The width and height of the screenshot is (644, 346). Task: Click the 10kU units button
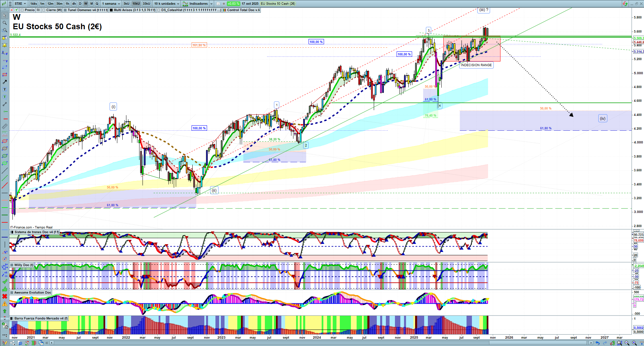coord(136,4)
